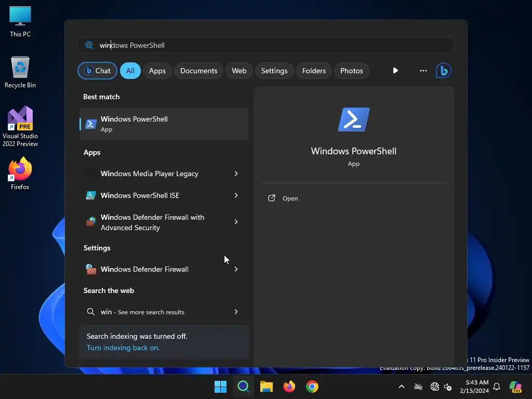532x399 pixels.
Task: Expand Windows PowerShell ISE options arrow
Action: click(x=236, y=195)
